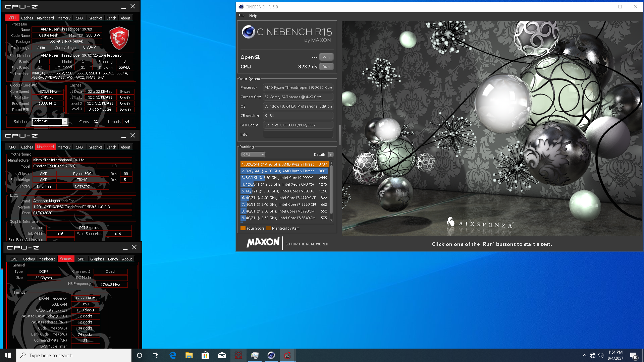Screen dimensions: 644x362
Task: Run the OpenGL benchmark
Action: (326, 57)
